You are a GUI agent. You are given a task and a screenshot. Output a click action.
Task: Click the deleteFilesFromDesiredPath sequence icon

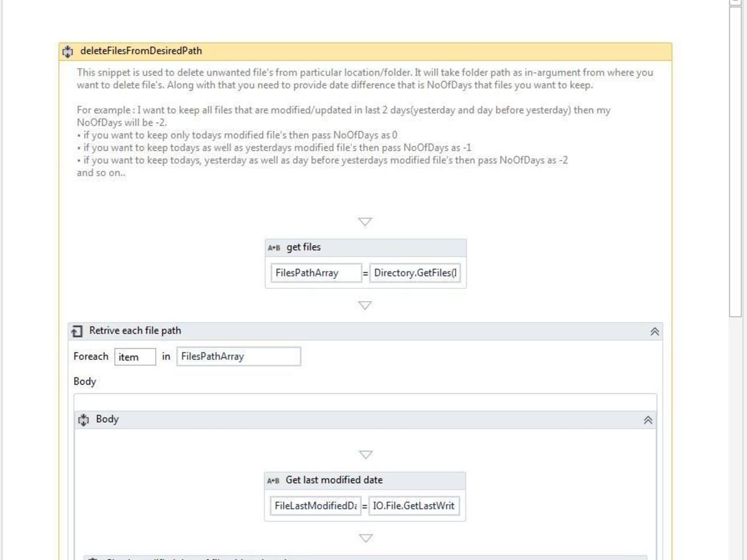tap(68, 51)
